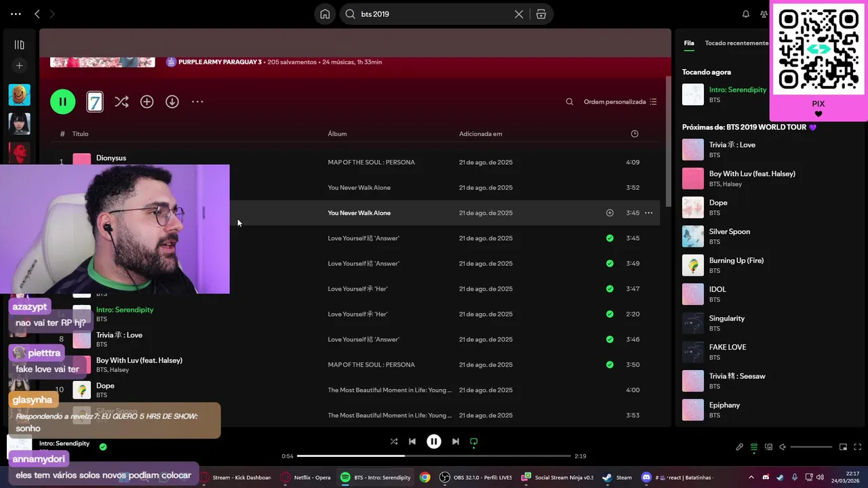Image resolution: width=868 pixels, height=488 pixels.
Task: Skip to the previous track
Action: [x=412, y=441]
